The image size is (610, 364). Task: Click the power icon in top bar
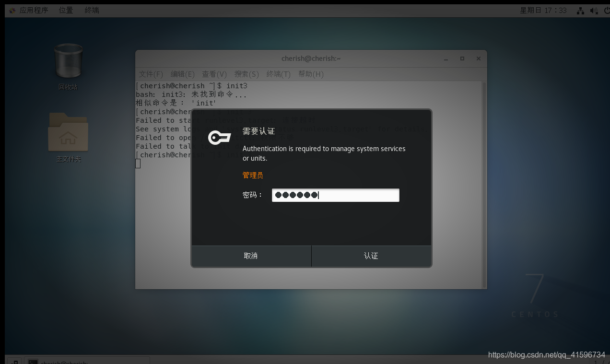607,11
